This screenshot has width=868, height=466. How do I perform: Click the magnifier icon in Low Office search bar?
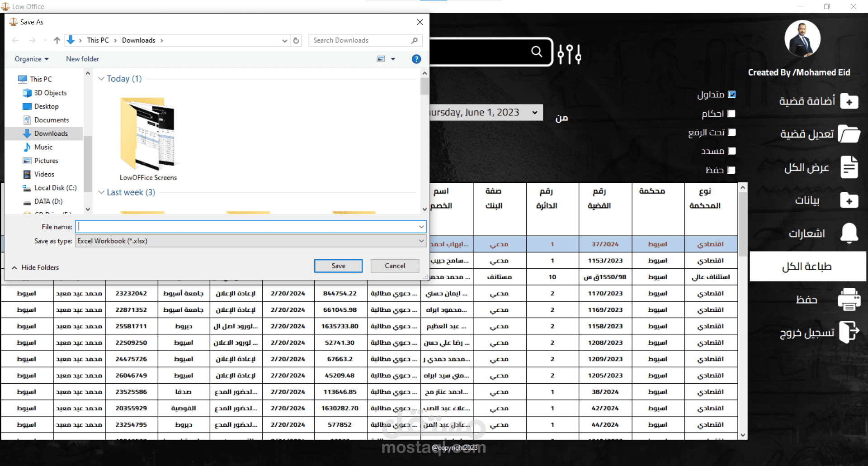[x=537, y=52]
